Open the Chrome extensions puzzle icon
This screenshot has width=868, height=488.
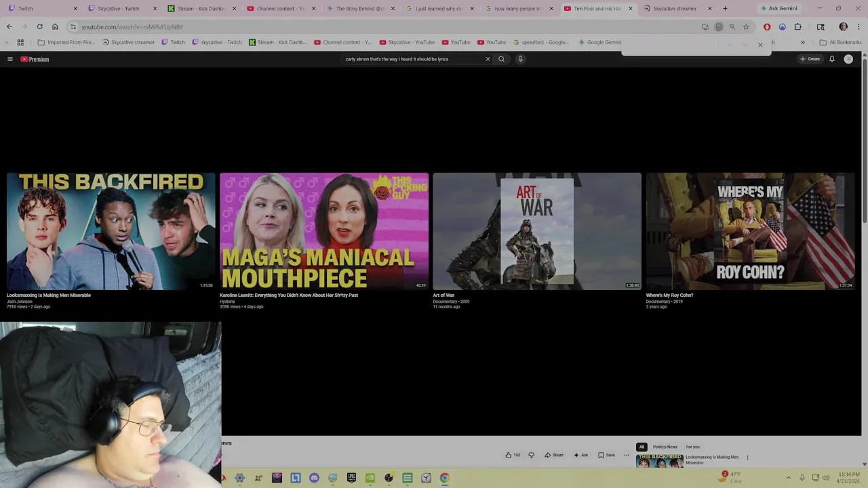click(x=798, y=27)
